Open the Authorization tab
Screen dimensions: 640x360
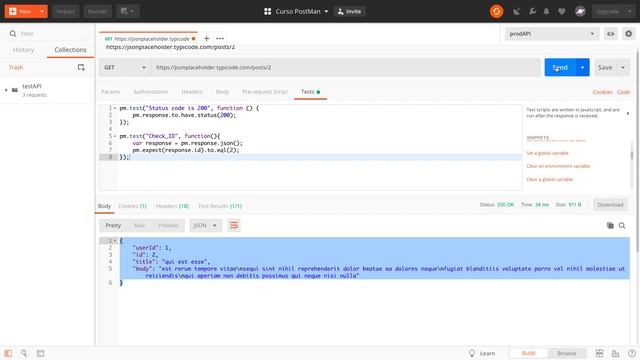click(151, 92)
